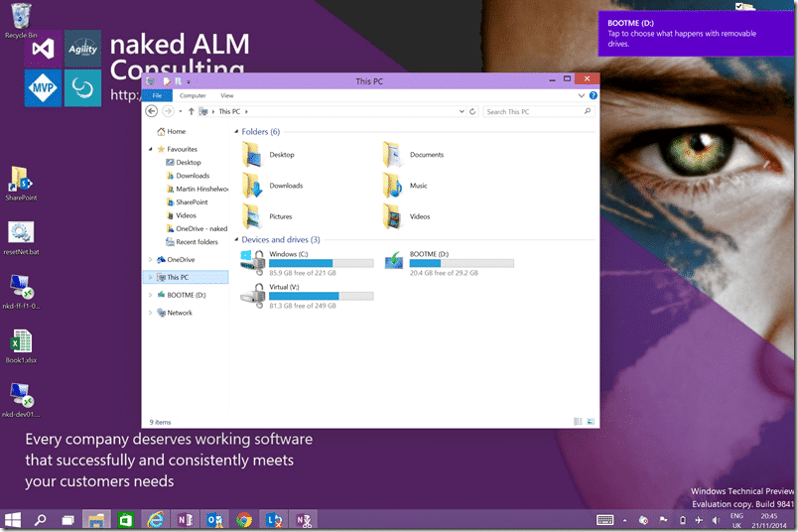Click the search magnifier in Search This PC

coord(588,111)
